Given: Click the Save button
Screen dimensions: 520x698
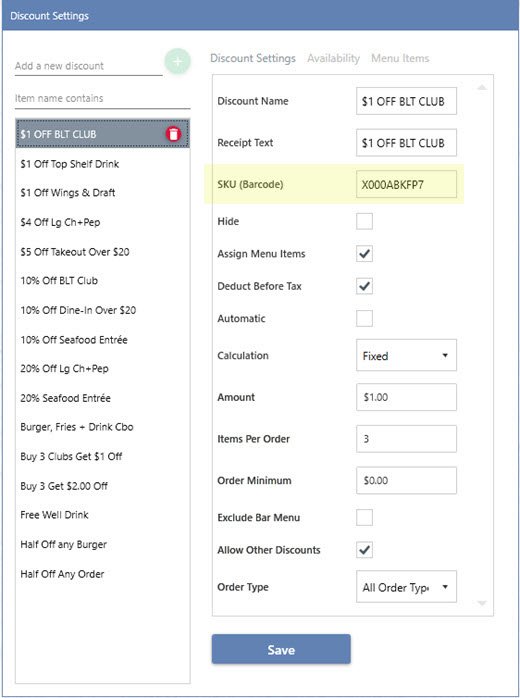Looking at the screenshot, I should pos(281,649).
